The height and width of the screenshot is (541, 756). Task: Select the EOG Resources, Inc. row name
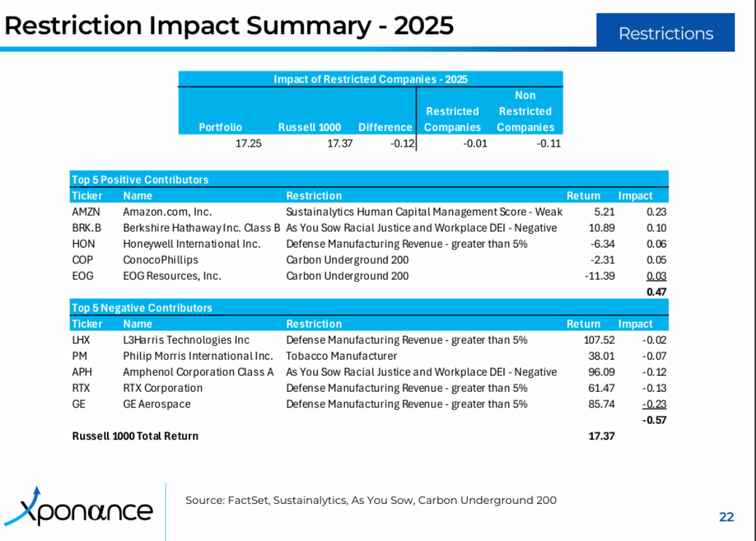coord(172,276)
